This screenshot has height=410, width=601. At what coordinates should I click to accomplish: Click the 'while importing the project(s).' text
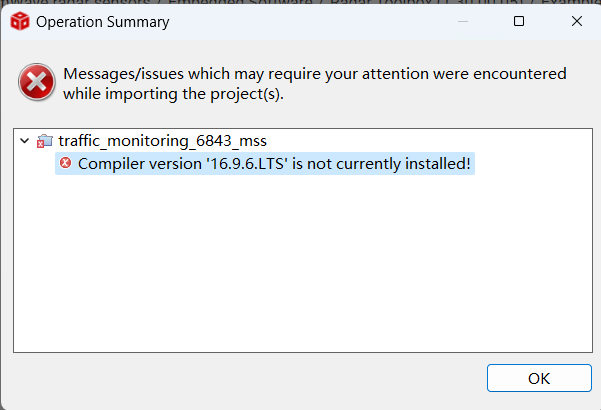pyautogui.click(x=173, y=94)
